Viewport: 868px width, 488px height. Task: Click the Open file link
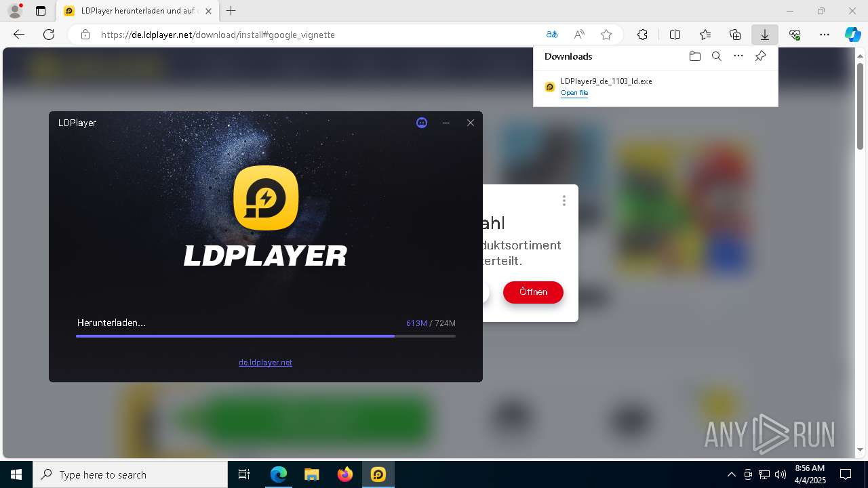pos(574,93)
